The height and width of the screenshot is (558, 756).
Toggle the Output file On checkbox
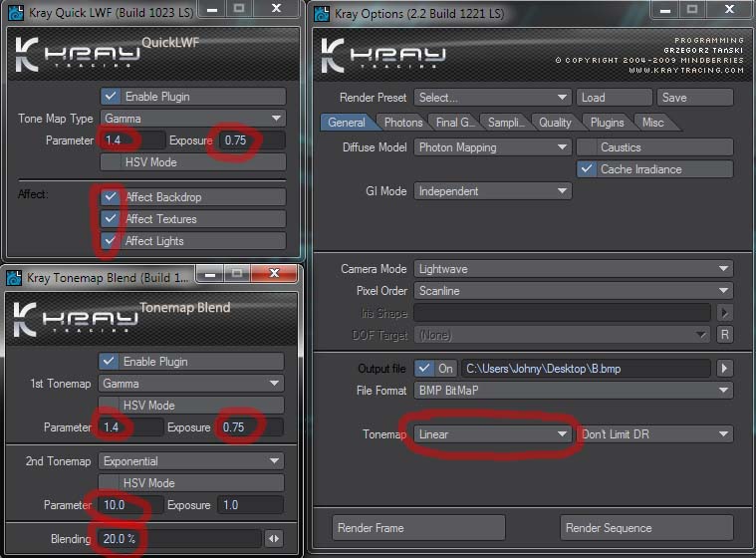click(x=425, y=369)
